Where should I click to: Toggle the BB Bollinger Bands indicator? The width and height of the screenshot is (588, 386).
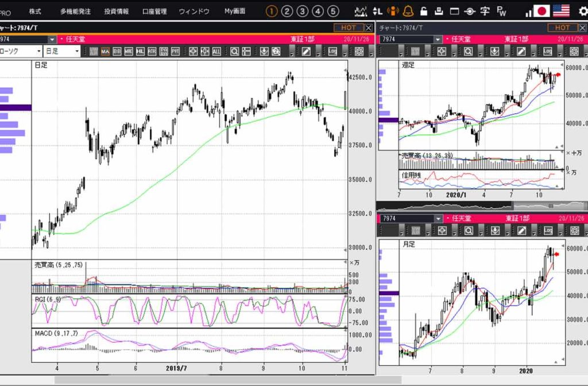pyautogui.click(x=117, y=51)
